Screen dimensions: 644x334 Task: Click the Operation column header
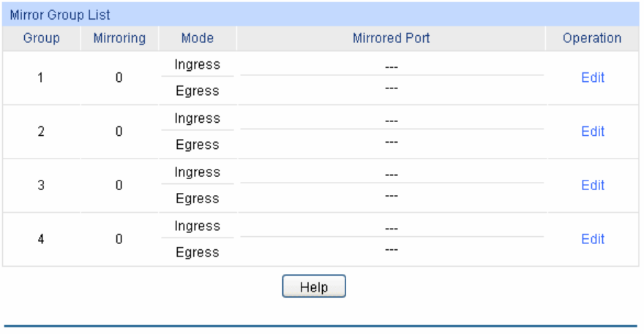click(x=591, y=39)
